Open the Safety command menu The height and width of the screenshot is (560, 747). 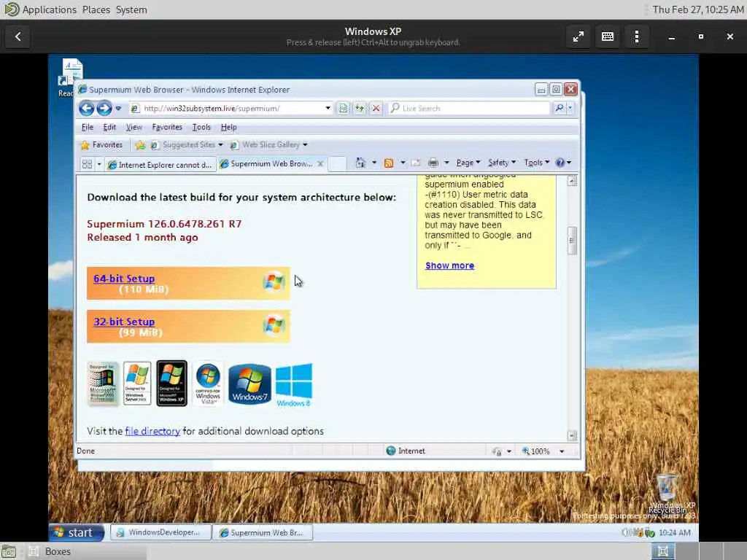502,163
